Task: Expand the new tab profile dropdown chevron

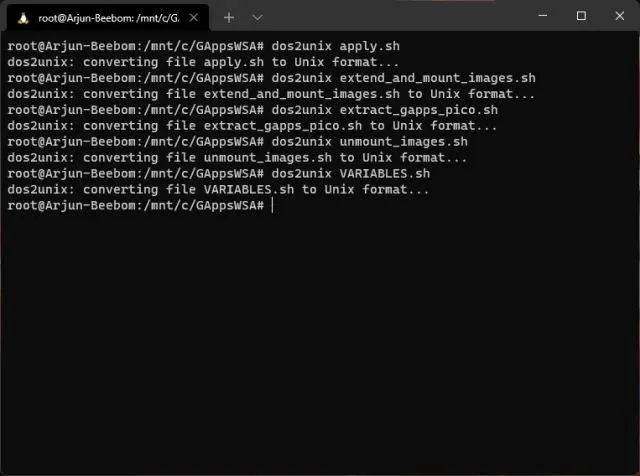Action: click(x=257, y=17)
